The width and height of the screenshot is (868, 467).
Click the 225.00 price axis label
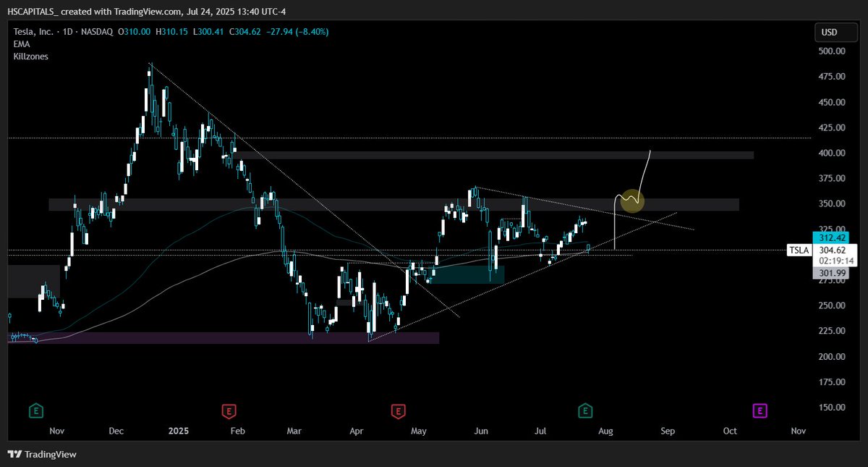(x=832, y=331)
